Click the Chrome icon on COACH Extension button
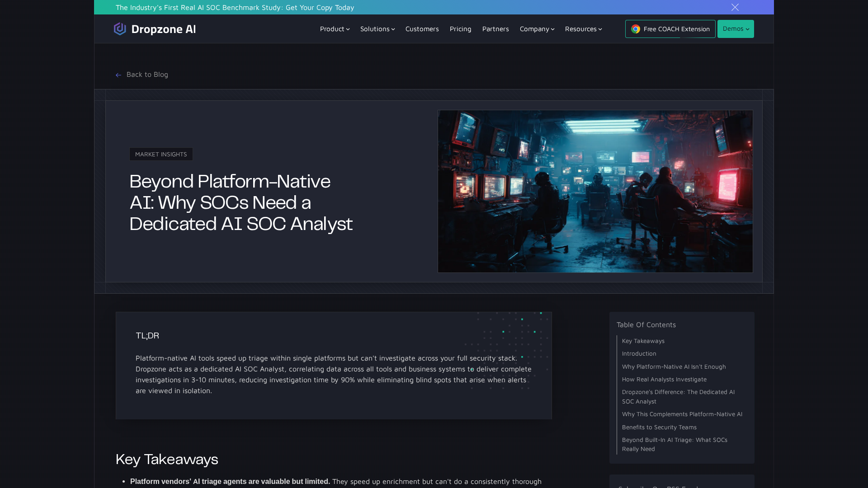 click(x=636, y=29)
